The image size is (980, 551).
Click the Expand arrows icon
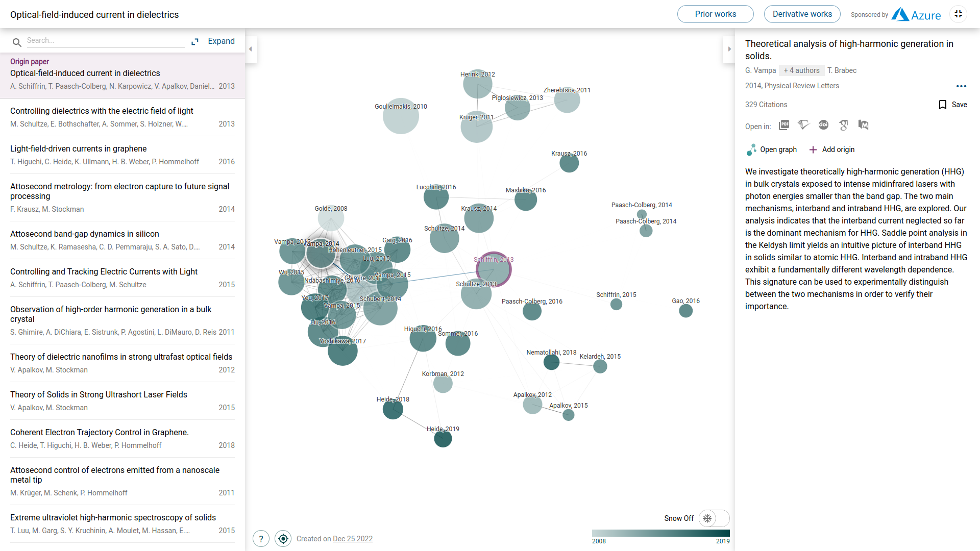[195, 41]
